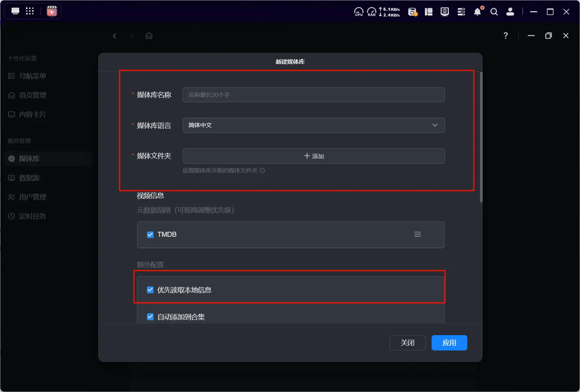
Task: Toggle 优先读取本地信息 checkbox
Action: 150,290
